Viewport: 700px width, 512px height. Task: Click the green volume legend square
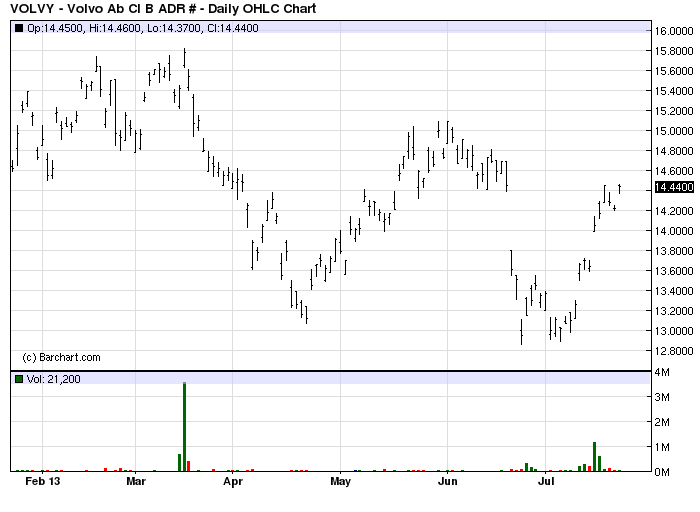pos(19,379)
